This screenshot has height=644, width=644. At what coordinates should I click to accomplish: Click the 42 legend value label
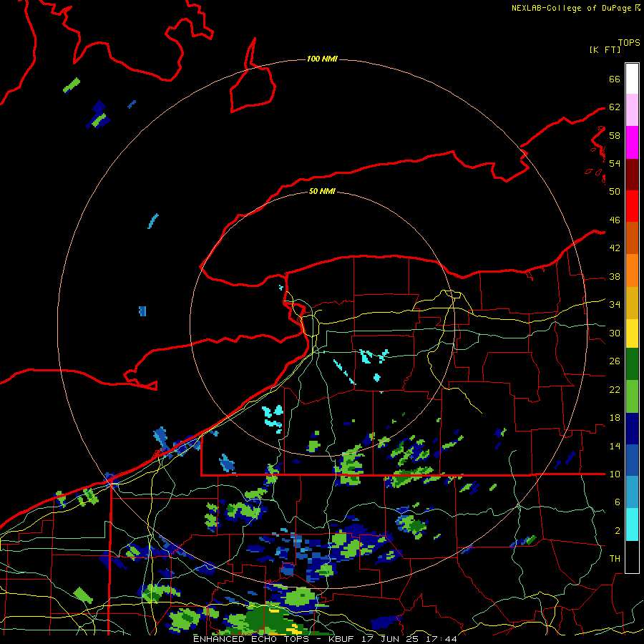(x=615, y=248)
